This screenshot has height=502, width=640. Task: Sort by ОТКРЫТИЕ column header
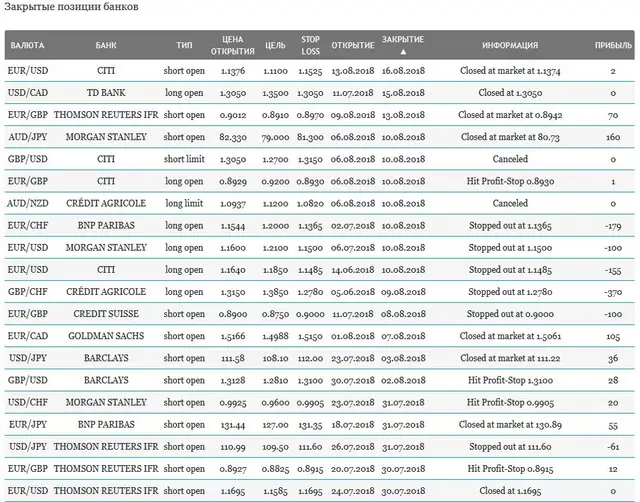tap(353, 45)
